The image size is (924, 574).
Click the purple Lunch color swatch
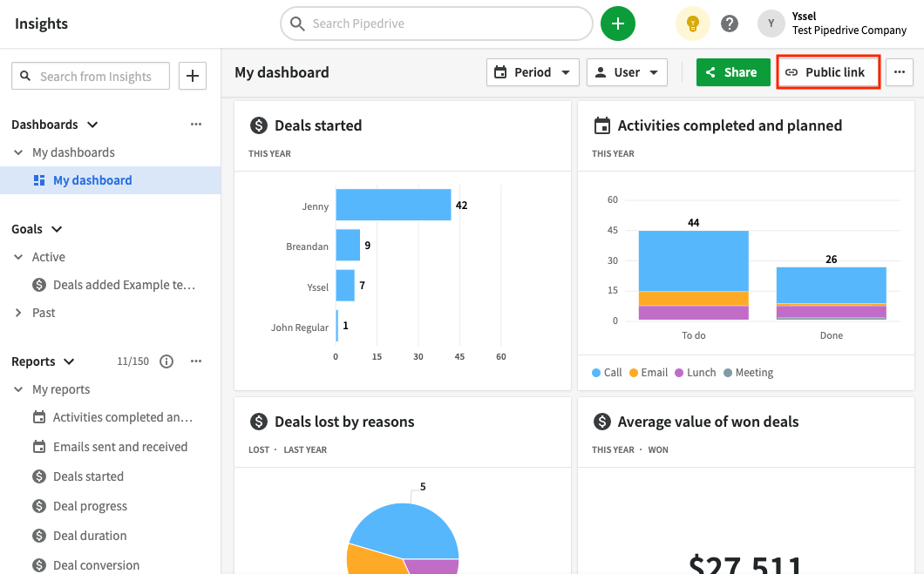click(x=677, y=372)
